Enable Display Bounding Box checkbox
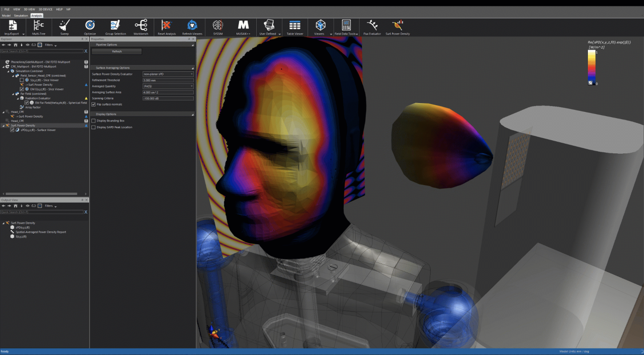Viewport: 644px width, 355px height. click(x=94, y=121)
